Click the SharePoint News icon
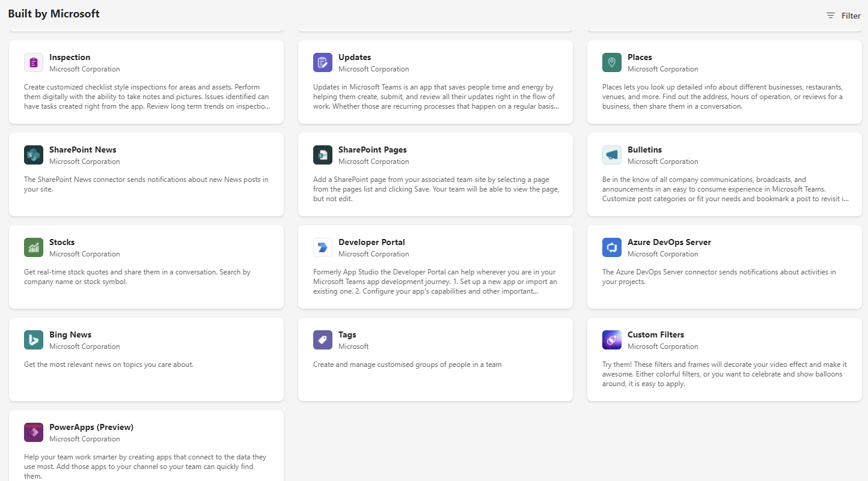This screenshot has height=481, width=868. coord(34,155)
